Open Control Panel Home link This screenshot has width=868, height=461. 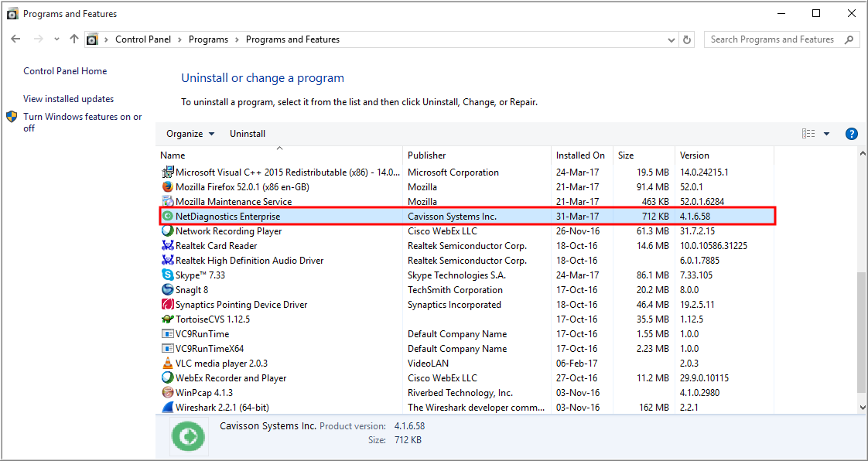pyautogui.click(x=65, y=71)
